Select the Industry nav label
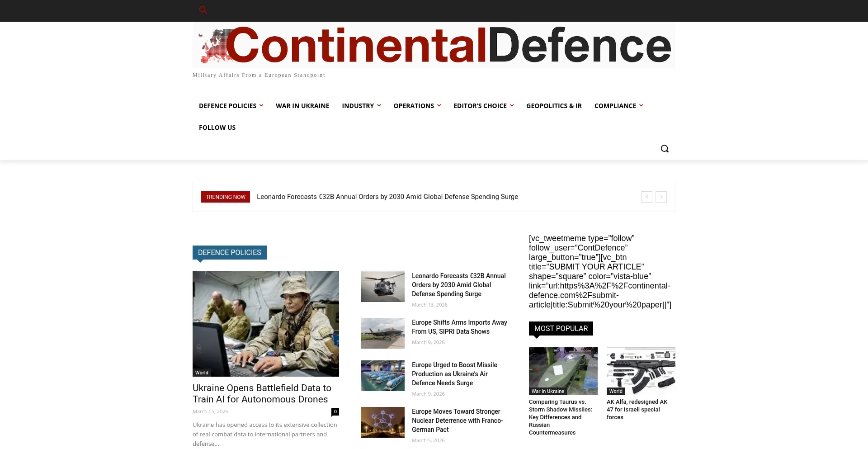The image size is (868, 449). pyautogui.click(x=358, y=106)
